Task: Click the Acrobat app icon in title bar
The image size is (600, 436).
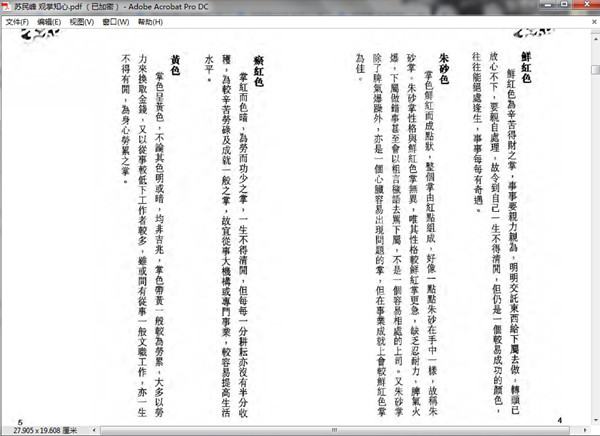Action: pos(7,6)
